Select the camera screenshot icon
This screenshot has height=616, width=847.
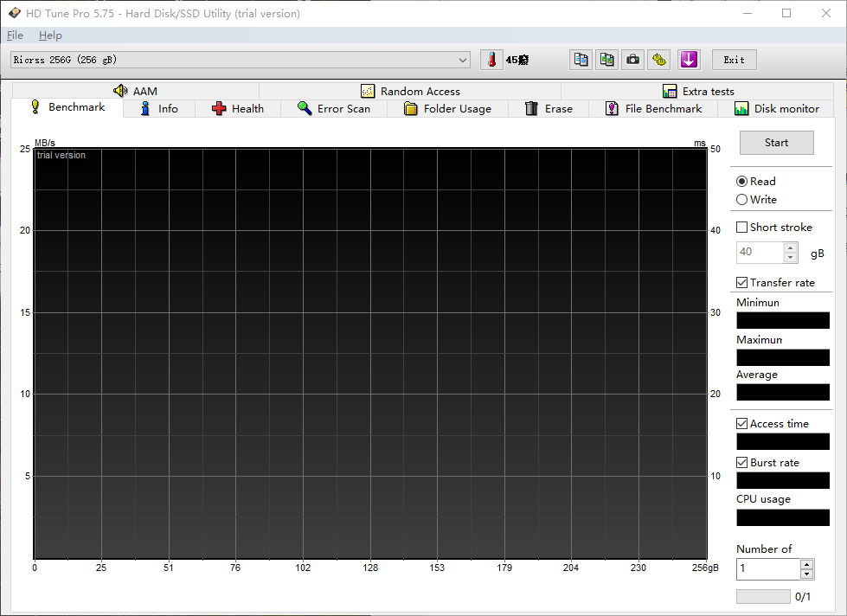point(632,59)
